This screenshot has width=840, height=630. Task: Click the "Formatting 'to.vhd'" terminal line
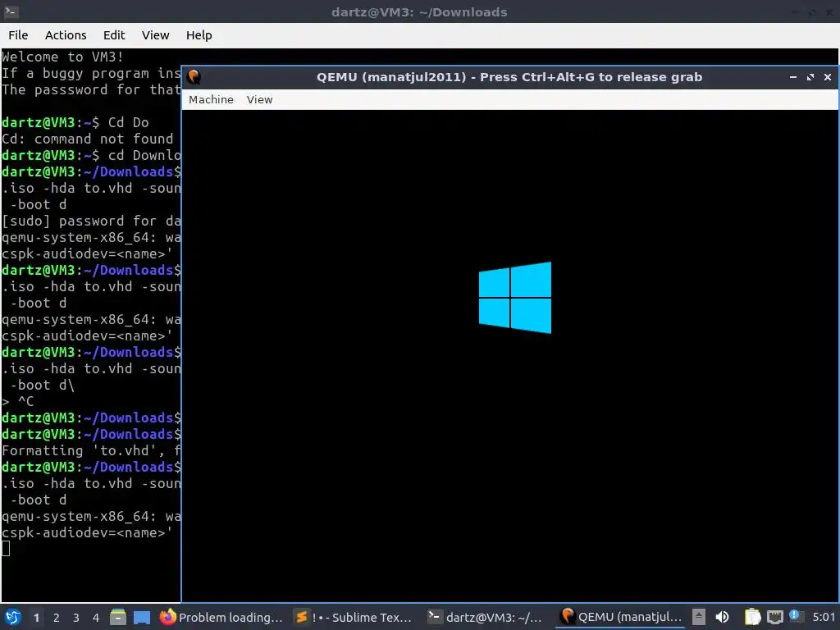coord(91,450)
